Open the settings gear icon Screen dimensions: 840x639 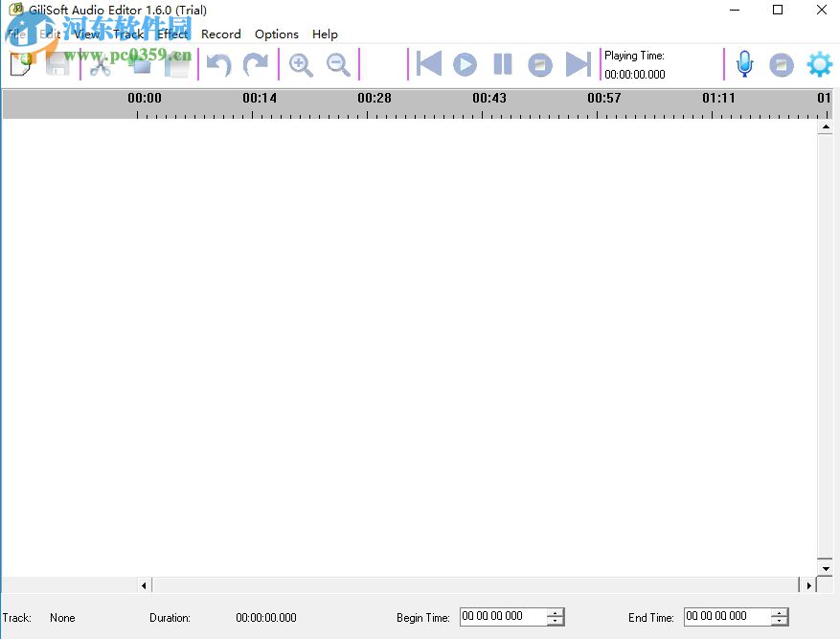[820, 64]
